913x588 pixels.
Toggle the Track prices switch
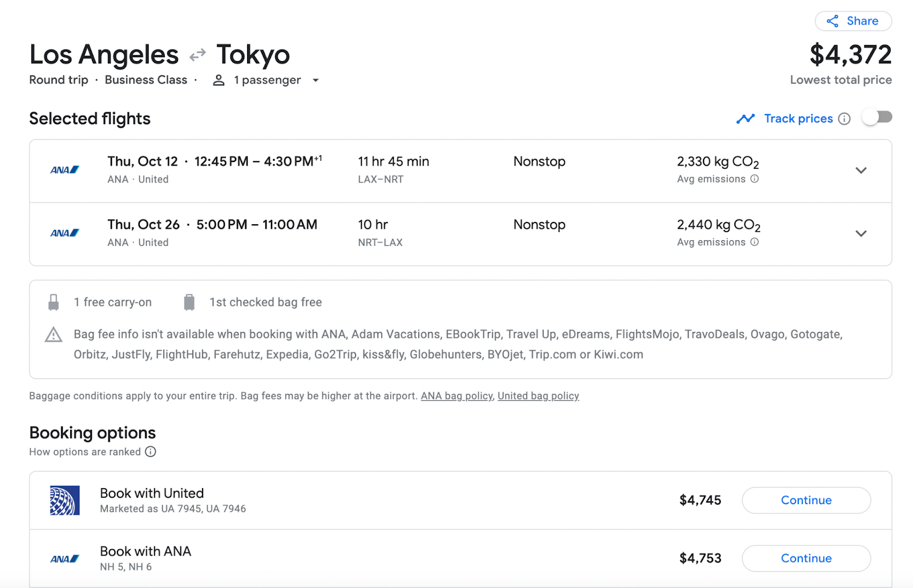tap(877, 117)
